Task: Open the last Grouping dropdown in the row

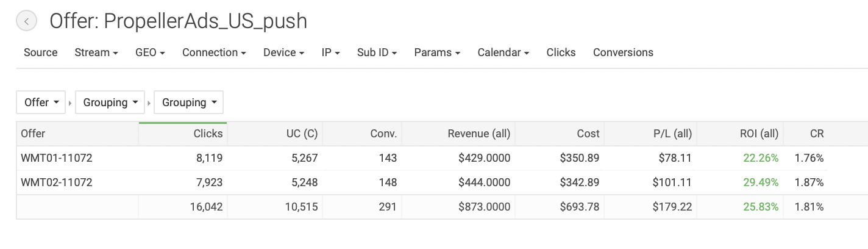Action: click(x=188, y=103)
